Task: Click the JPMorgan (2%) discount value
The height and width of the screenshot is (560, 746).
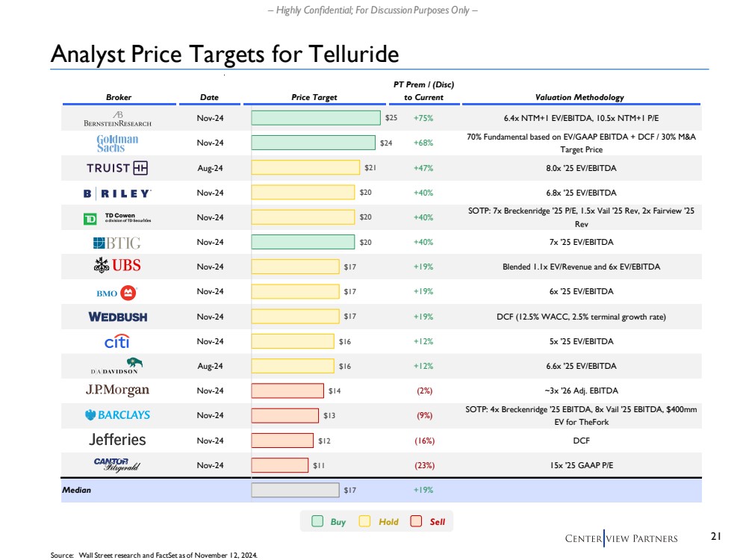Action: click(x=423, y=391)
